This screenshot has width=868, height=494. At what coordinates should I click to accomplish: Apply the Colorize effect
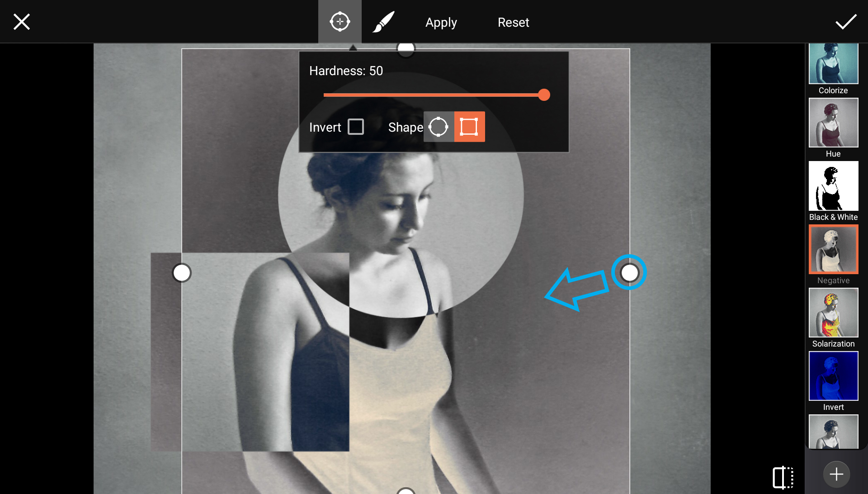coord(833,64)
